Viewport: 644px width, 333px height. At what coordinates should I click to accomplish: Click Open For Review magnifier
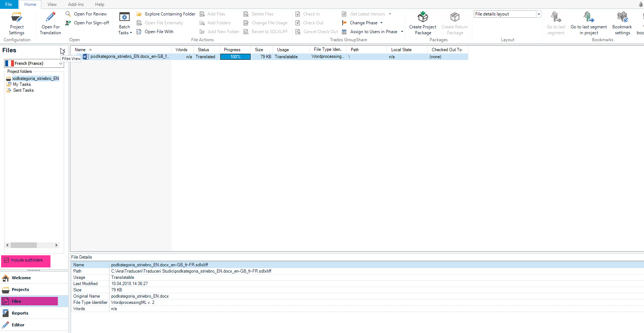[x=69, y=14]
